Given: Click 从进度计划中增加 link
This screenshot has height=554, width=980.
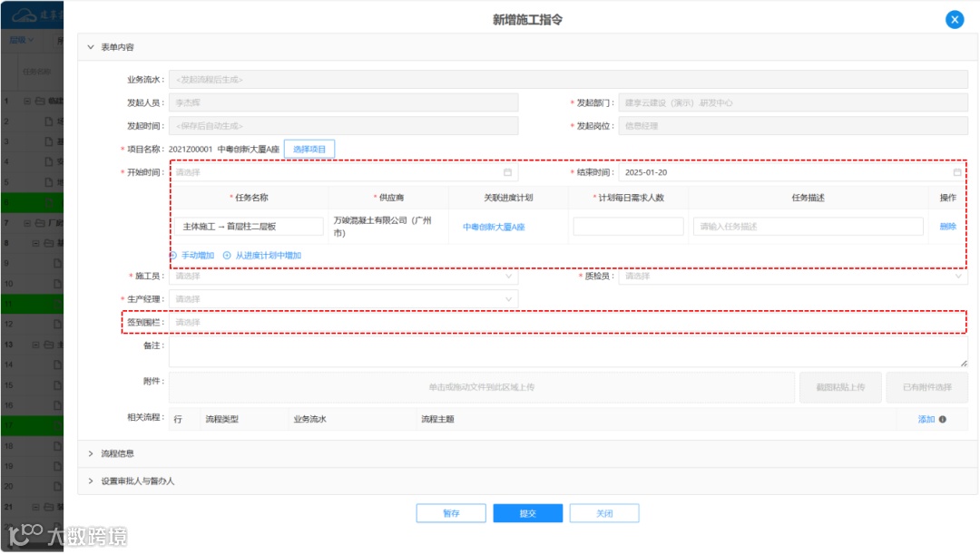Looking at the screenshot, I should click(x=268, y=256).
